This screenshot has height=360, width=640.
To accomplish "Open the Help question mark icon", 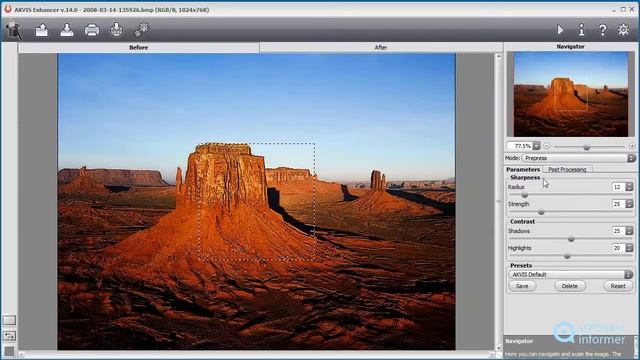I will click(x=602, y=30).
